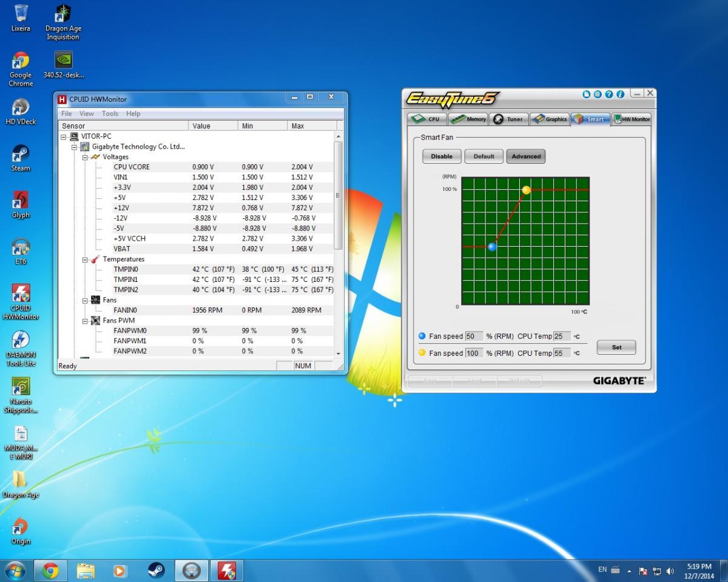The height and width of the screenshot is (582, 728).
Task: Collapse the Gigabyte Technology node
Action: coord(75,147)
